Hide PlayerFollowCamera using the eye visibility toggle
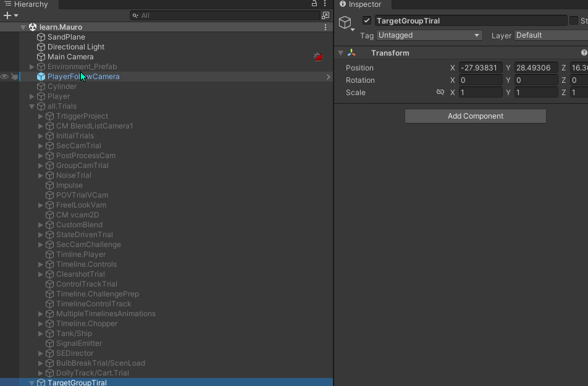Viewport: 588px width, 386px height. tap(4, 76)
